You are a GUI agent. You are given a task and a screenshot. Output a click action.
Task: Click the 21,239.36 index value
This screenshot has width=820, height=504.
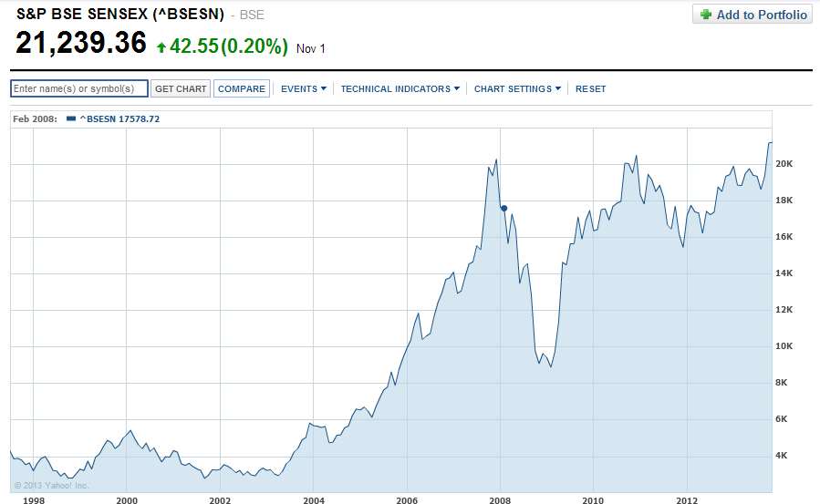point(81,43)
